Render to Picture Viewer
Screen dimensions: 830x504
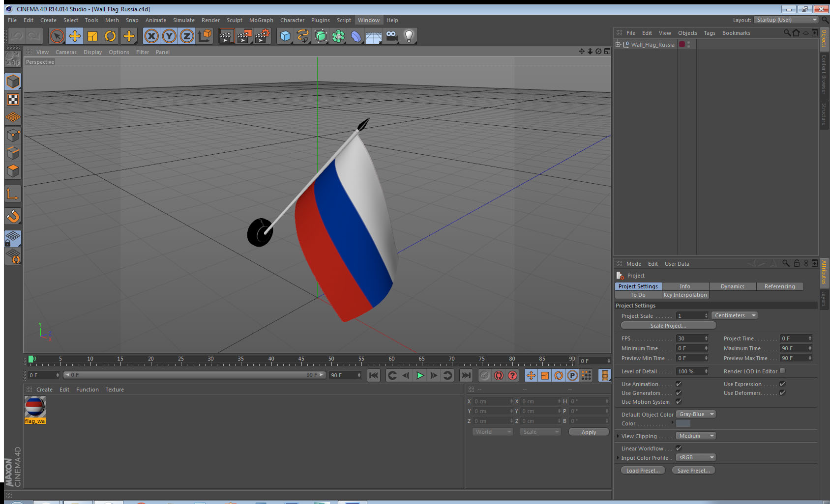coord(244,36)
